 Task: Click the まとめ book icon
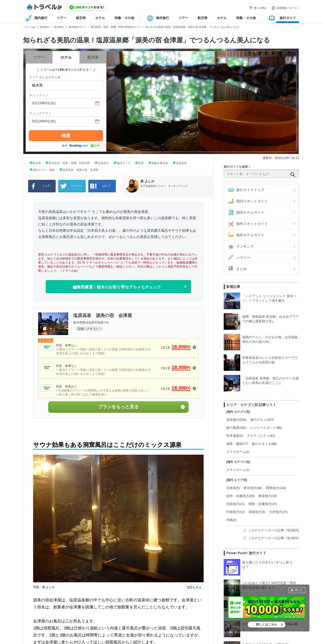pyautogui.click(x=231, y=269)
